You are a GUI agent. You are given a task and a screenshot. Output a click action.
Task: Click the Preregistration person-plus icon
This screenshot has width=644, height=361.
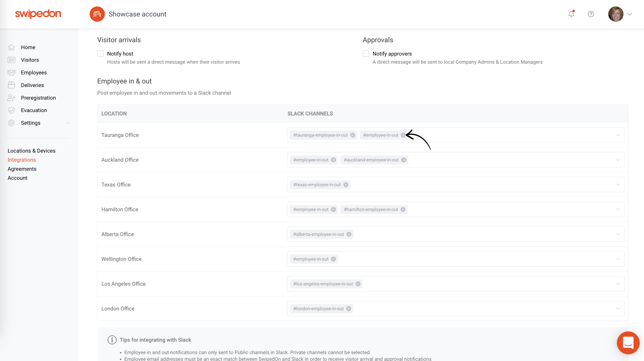point(11,98)
